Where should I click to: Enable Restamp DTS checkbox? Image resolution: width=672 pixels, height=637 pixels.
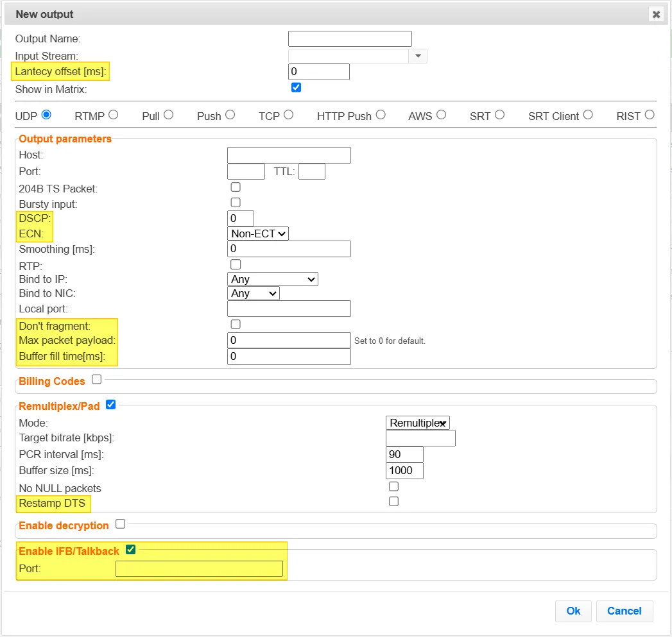coord(394,501)
